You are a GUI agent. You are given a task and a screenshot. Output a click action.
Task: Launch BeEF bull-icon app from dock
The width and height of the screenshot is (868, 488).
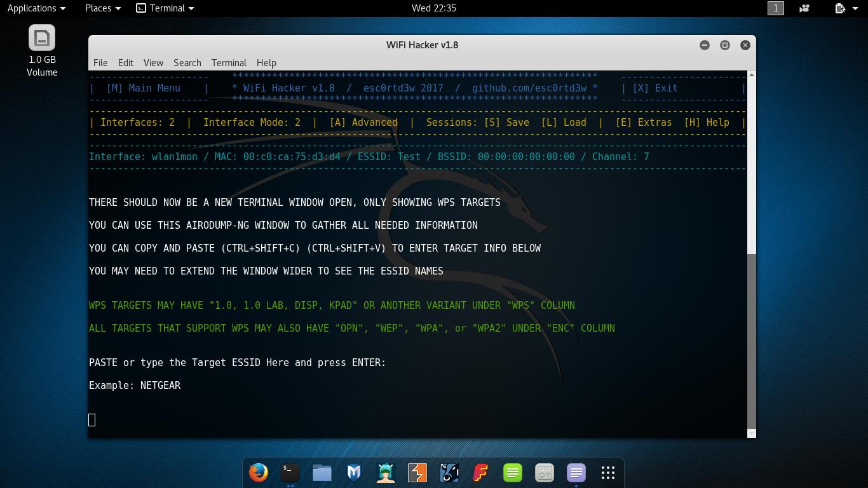pyautogui.click(x=449, y=473)
